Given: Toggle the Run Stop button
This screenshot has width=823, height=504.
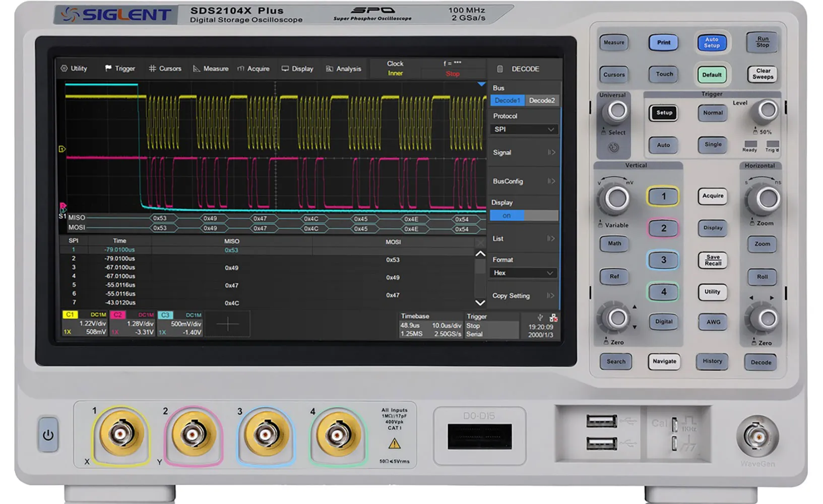Looking at the screenshot, I should pos(762,42).
